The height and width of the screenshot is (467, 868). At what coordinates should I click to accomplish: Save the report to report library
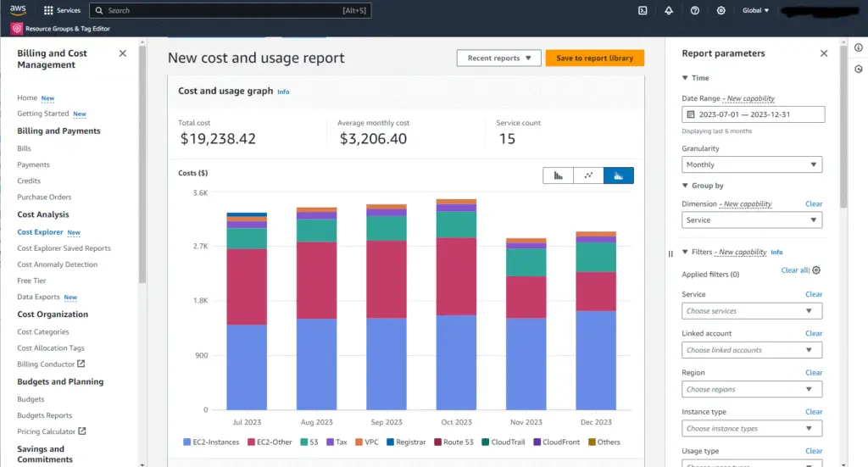point(594,58)
